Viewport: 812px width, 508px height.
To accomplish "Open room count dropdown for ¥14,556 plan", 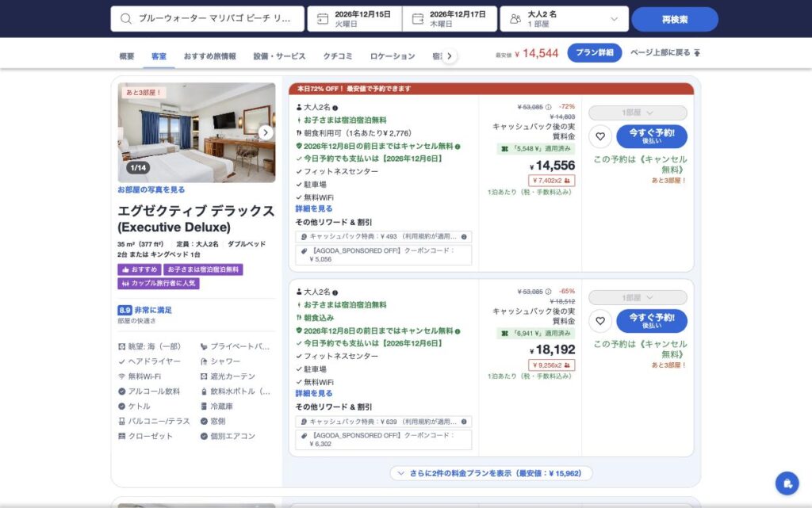I will click(x=638, y=113).
